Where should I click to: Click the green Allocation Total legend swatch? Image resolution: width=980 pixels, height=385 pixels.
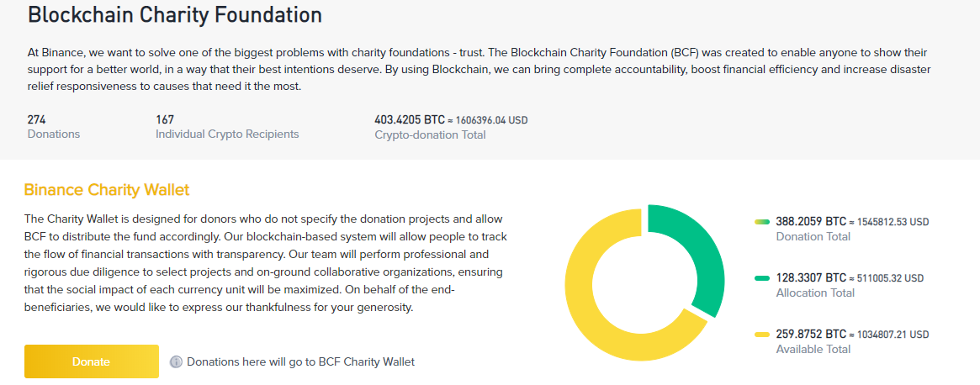762,278
